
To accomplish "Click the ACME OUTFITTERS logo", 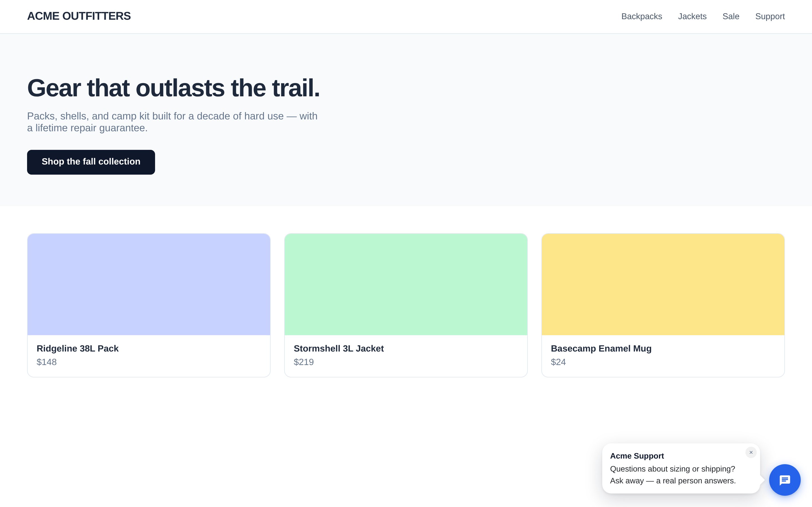I will 79,16.
